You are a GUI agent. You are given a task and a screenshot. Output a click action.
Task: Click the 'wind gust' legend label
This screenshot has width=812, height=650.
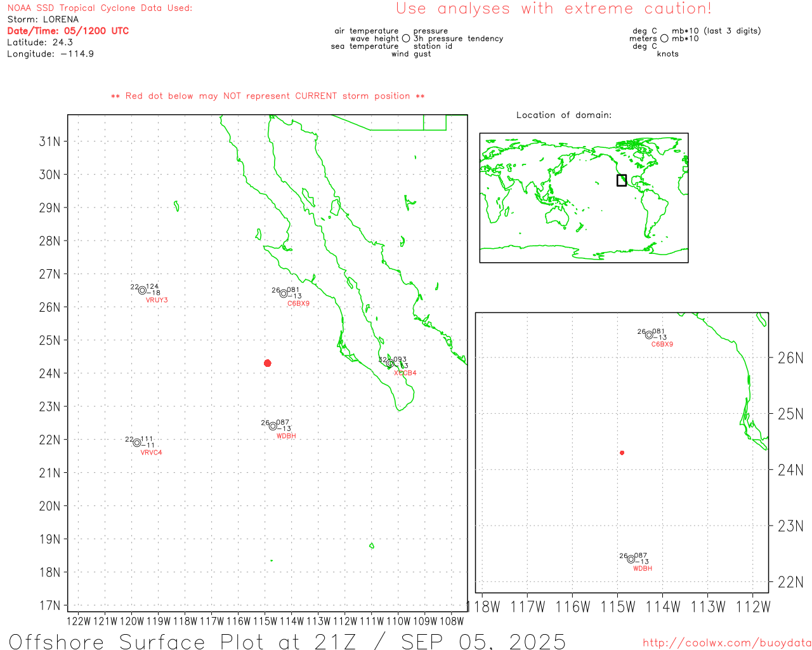pyautogui.click(x=411, y=54)
